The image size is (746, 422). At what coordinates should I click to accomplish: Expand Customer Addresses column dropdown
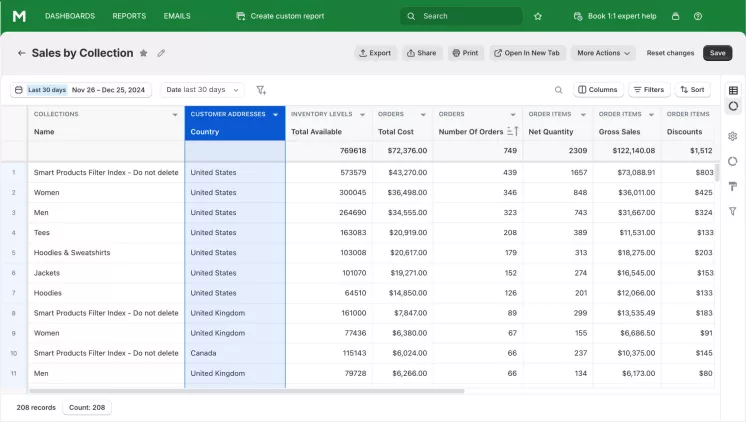pyautogui.click(x=275, y=115)
